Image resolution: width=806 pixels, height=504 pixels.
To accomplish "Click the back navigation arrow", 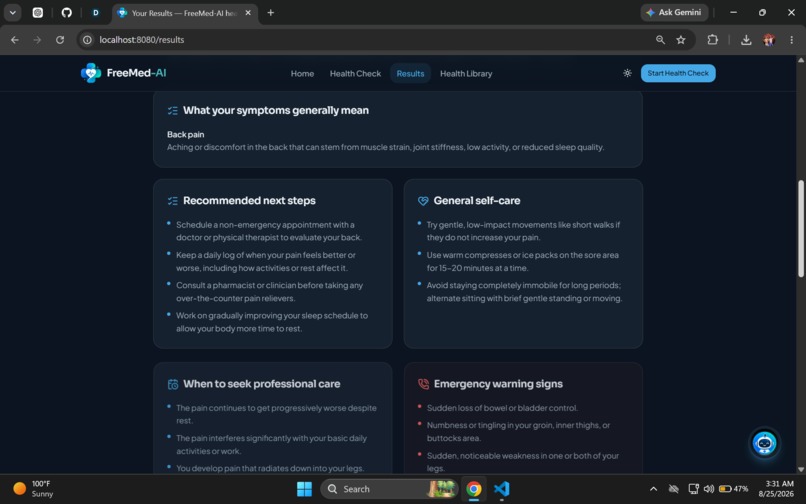I will click(15, 40).
